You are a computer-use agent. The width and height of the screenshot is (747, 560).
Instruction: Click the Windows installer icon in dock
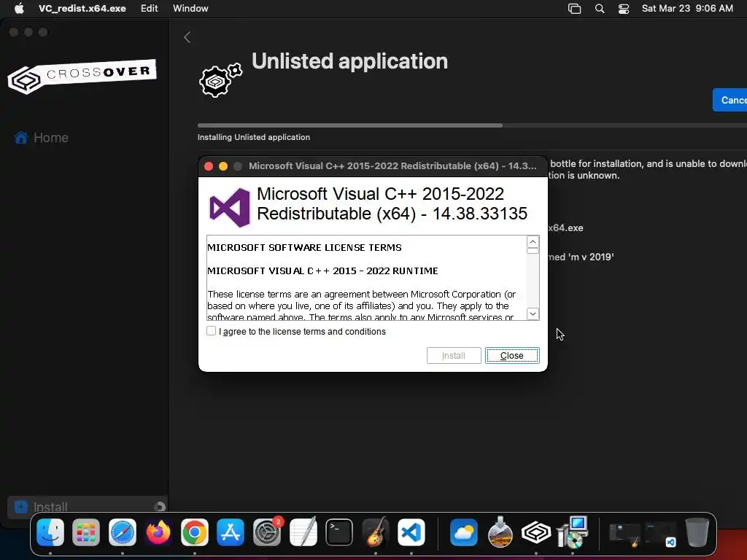(x=572, y=532)
